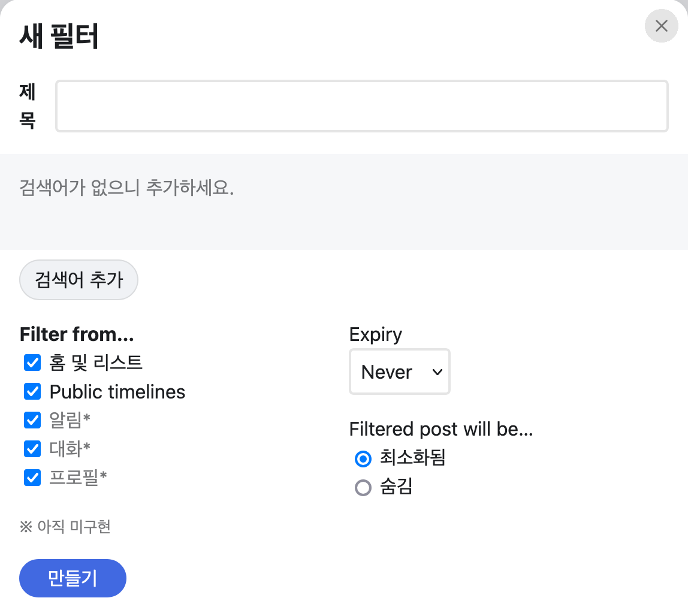Choose the 숨김 radio option
Screen dimensions: 688x616
coord(363,488)
